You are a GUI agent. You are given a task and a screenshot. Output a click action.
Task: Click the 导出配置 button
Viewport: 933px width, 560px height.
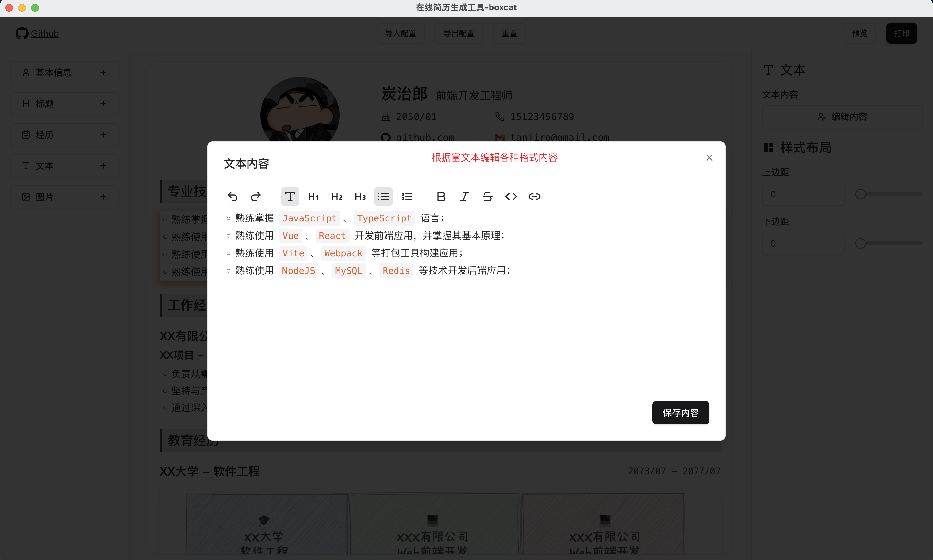(x=459, y=34)
